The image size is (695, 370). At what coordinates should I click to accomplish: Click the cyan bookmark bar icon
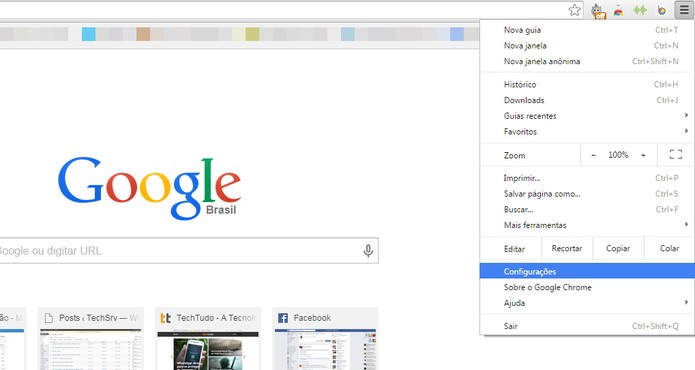[89, 34]
